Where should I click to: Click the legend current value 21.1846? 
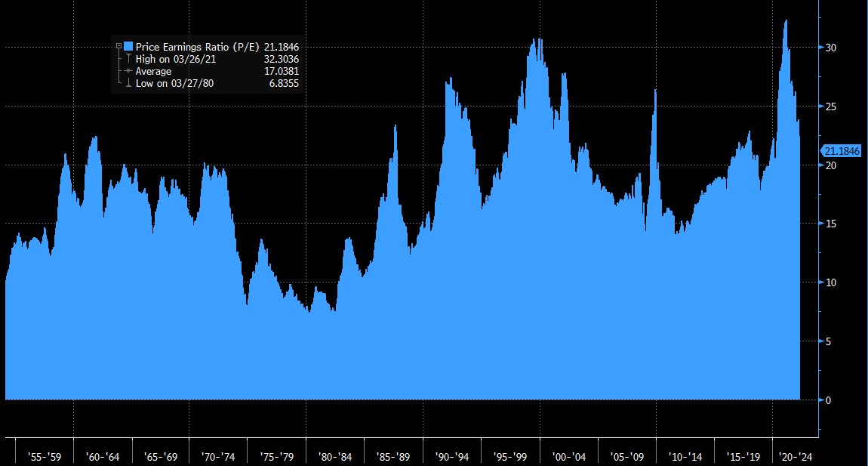[282, 47]
